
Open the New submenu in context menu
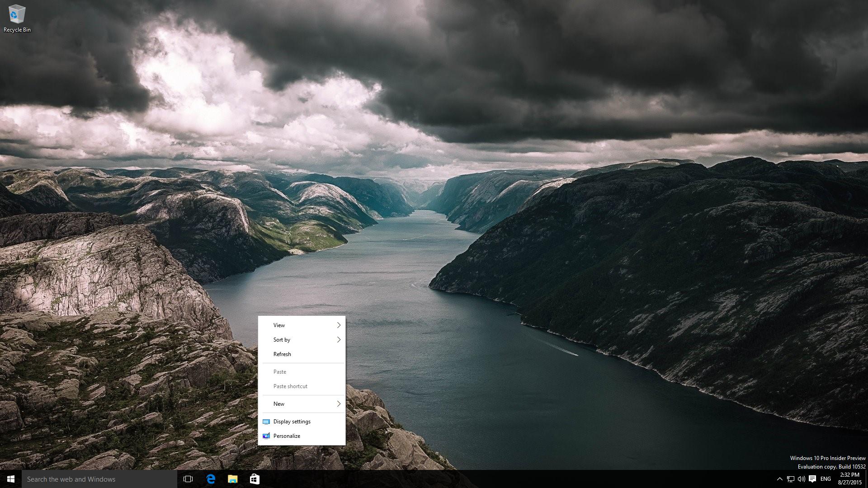[x=302, y=404]
